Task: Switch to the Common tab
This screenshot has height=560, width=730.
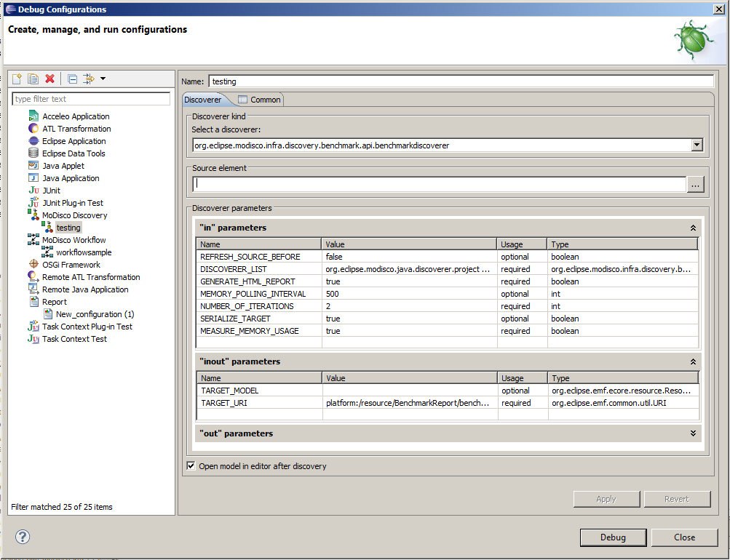Action: (259, 100)
